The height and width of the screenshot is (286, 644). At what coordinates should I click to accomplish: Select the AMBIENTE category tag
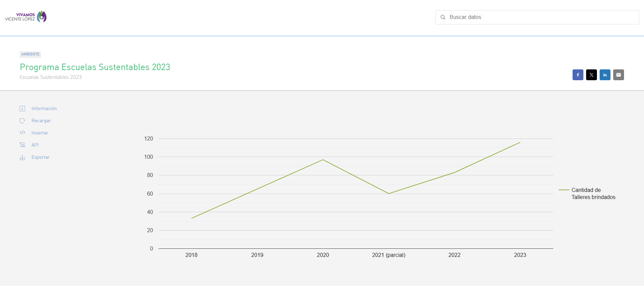click(30, 54)
